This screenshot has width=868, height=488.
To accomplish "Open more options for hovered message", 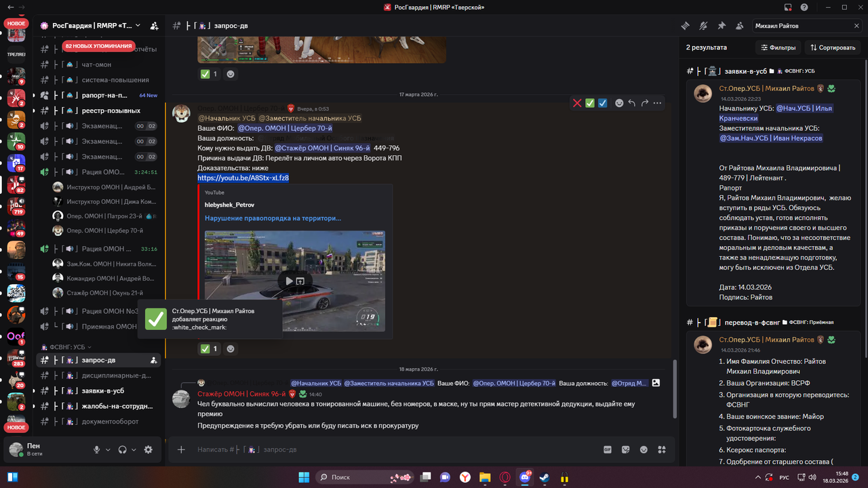I will [657, 103].
